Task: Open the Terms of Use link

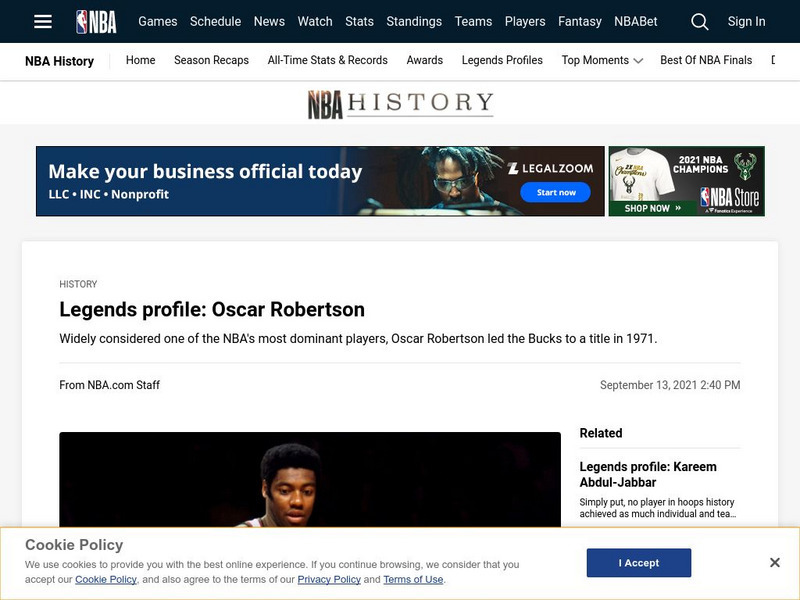Action: click(x=413, y=580)
